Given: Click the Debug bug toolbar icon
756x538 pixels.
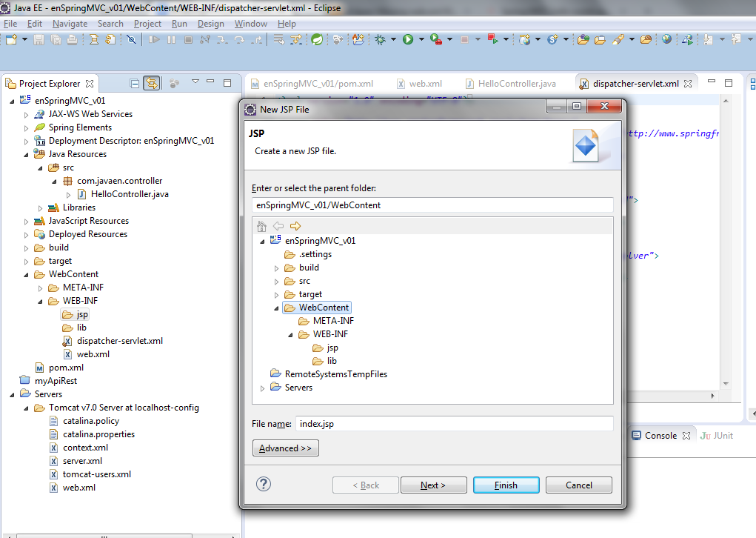Looking at the screenshot, I should pos(381,39).
